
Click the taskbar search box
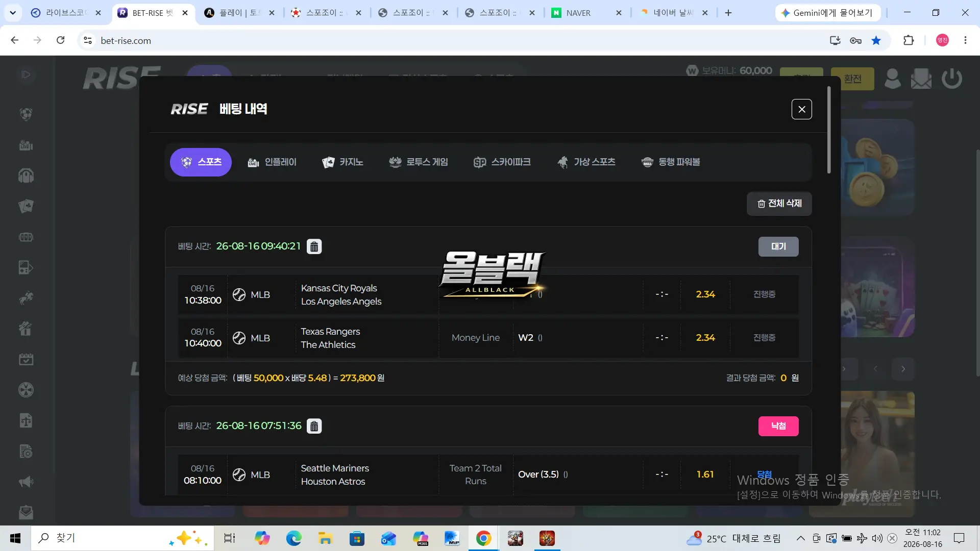coord(122,538)
